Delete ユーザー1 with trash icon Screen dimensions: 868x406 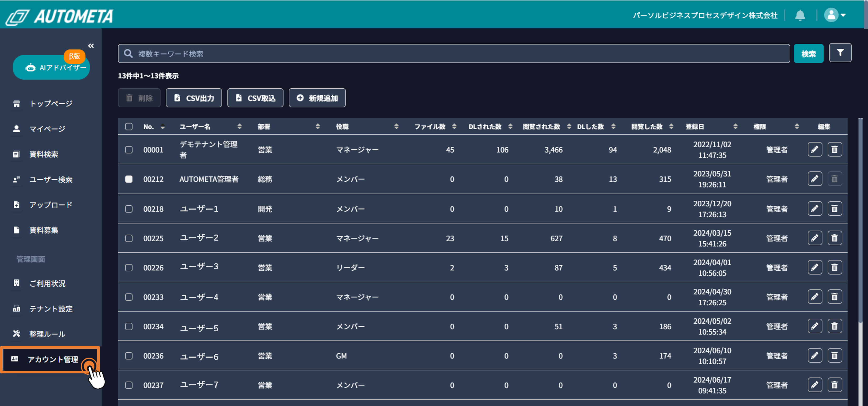pos(835,209)
